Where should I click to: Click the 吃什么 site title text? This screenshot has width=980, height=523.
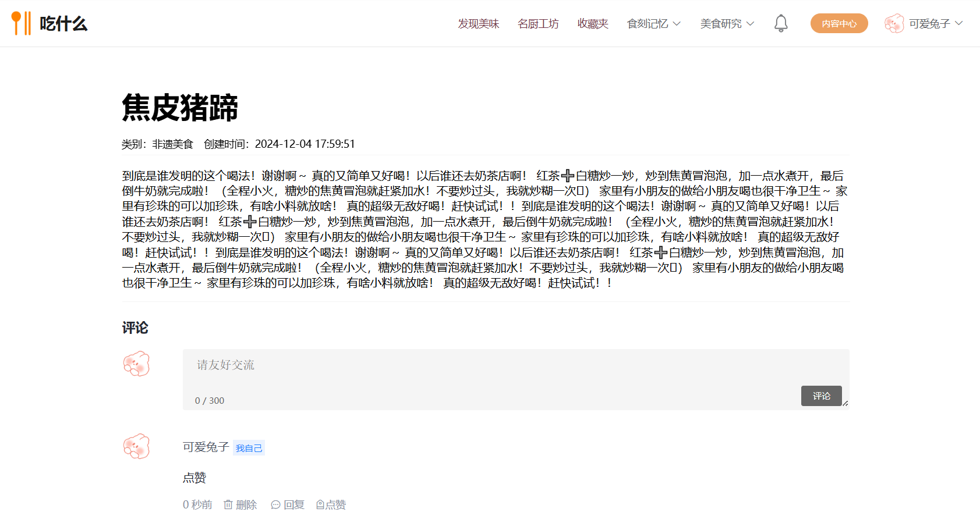(63, 24)
